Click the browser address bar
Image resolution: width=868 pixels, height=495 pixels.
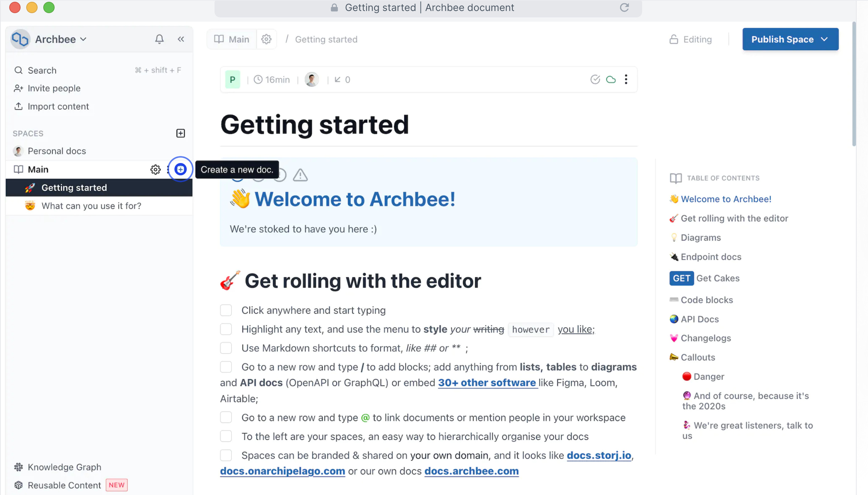[428, 8]
